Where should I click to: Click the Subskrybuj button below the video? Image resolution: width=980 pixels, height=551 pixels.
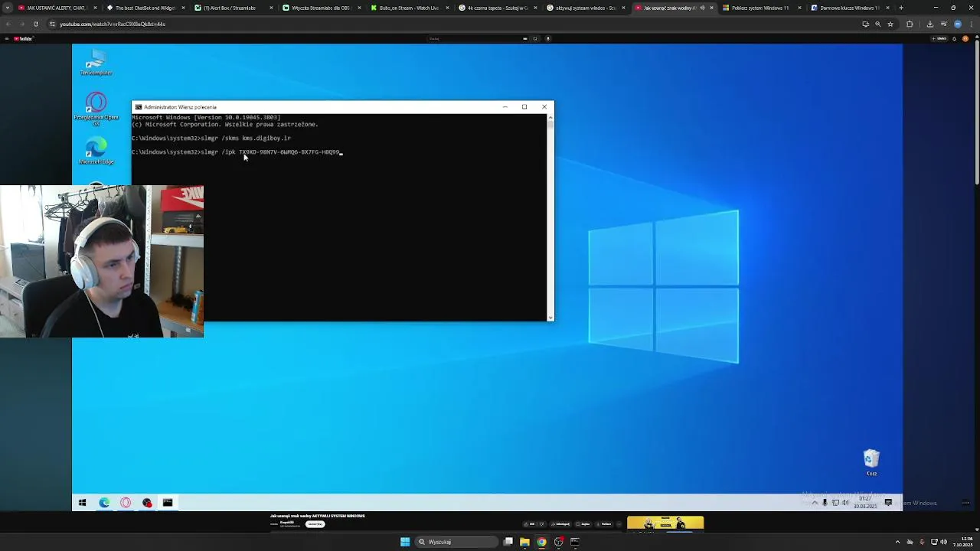[x=315, y=524]
